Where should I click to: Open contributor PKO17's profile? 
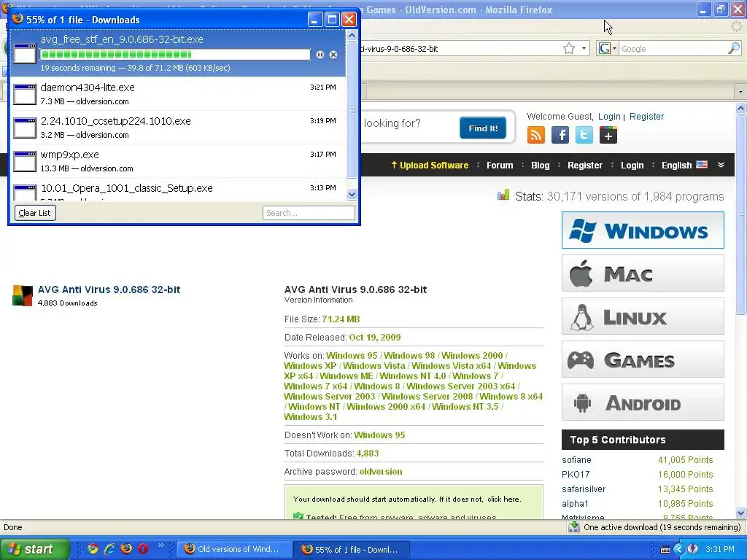click(576, 474)
